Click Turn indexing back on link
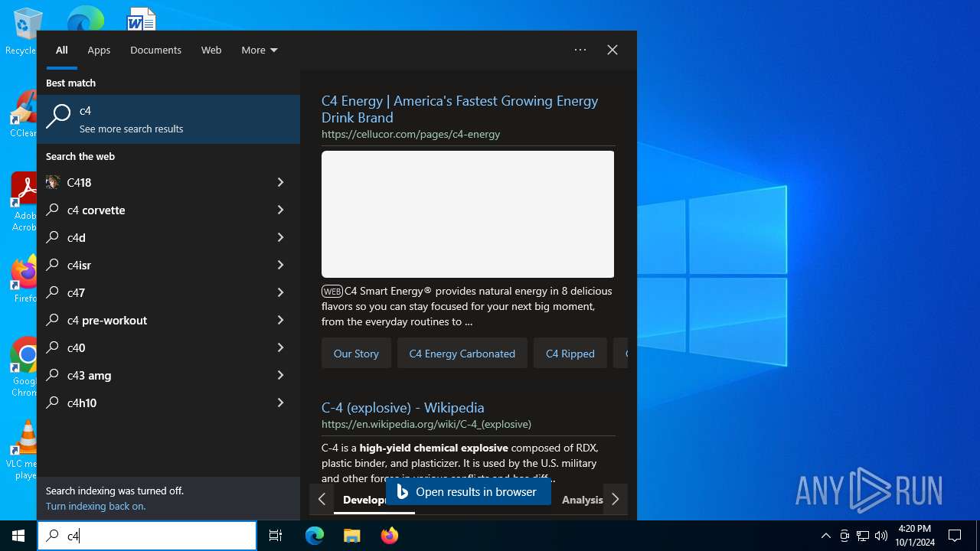This screenshot has height=551, width=980. pos(96,506)
